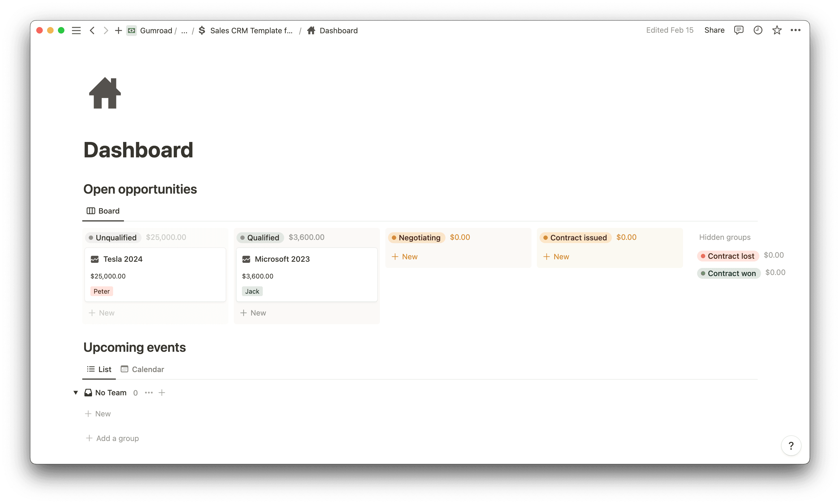Click the Negotiating group label
840x504 pixels.
tap(416, 237)
